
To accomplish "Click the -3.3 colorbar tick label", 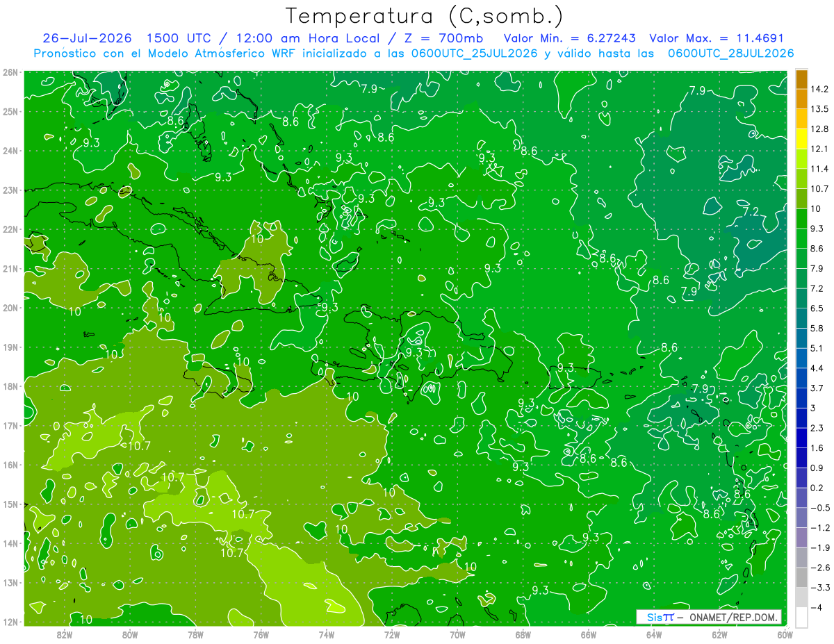I will tap(819, 588).
